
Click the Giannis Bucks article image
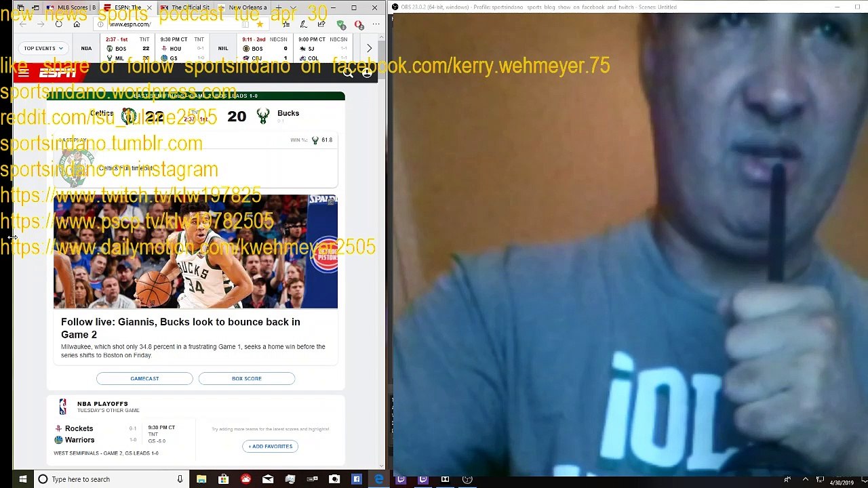[x=195, y=251]
